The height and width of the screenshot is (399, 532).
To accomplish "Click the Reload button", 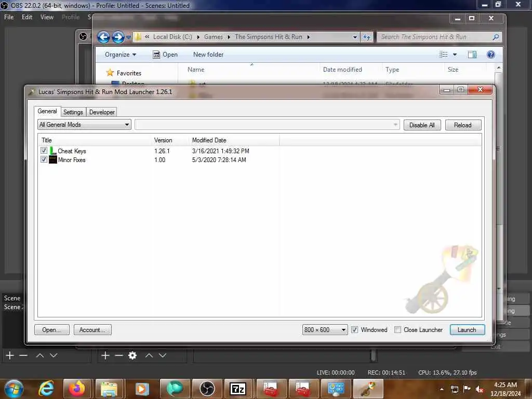I will point(463,125).
